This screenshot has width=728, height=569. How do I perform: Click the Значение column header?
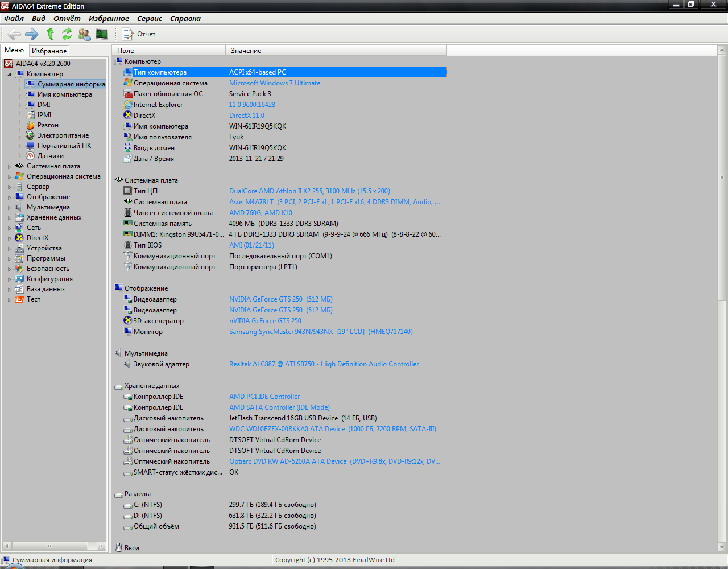pos(246,51)
